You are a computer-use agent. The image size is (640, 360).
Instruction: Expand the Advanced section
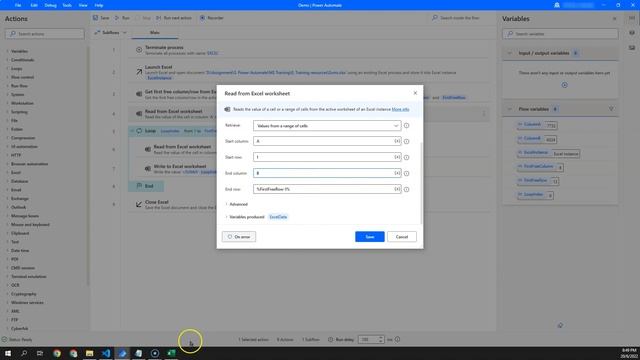point(237,204)
